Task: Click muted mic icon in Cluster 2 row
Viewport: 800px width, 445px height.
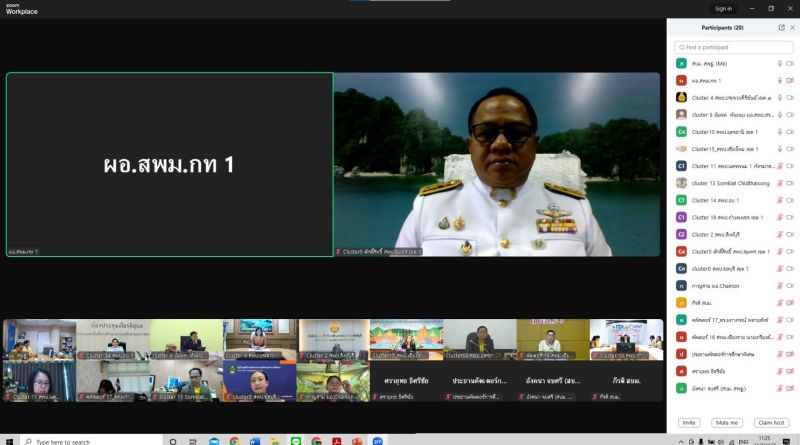Action: tap(780, 235)
